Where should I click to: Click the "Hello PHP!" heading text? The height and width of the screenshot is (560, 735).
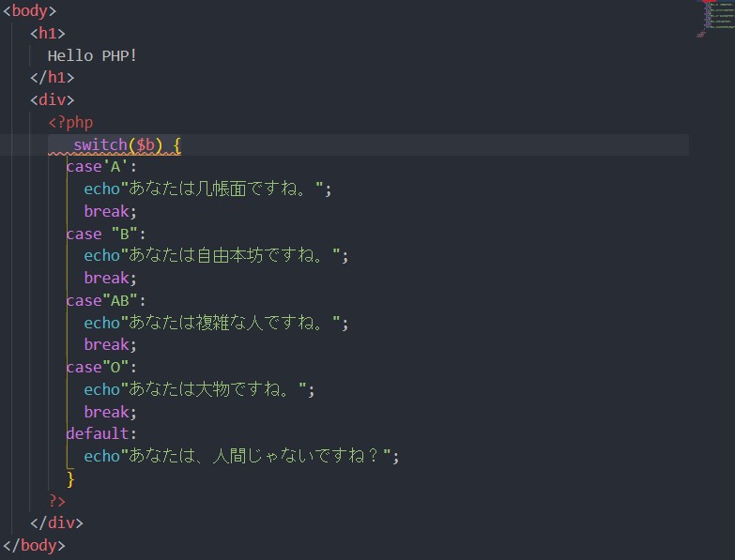(92, 55)
